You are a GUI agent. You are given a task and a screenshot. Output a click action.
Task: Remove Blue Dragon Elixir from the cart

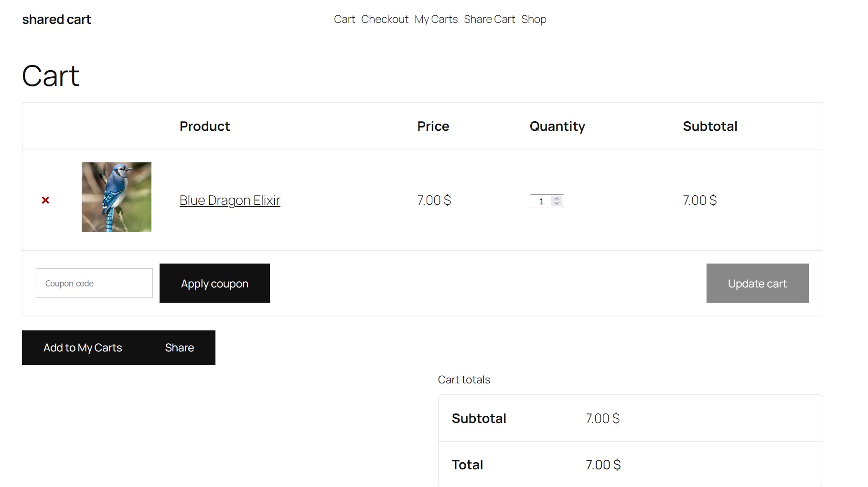[45, 200]
